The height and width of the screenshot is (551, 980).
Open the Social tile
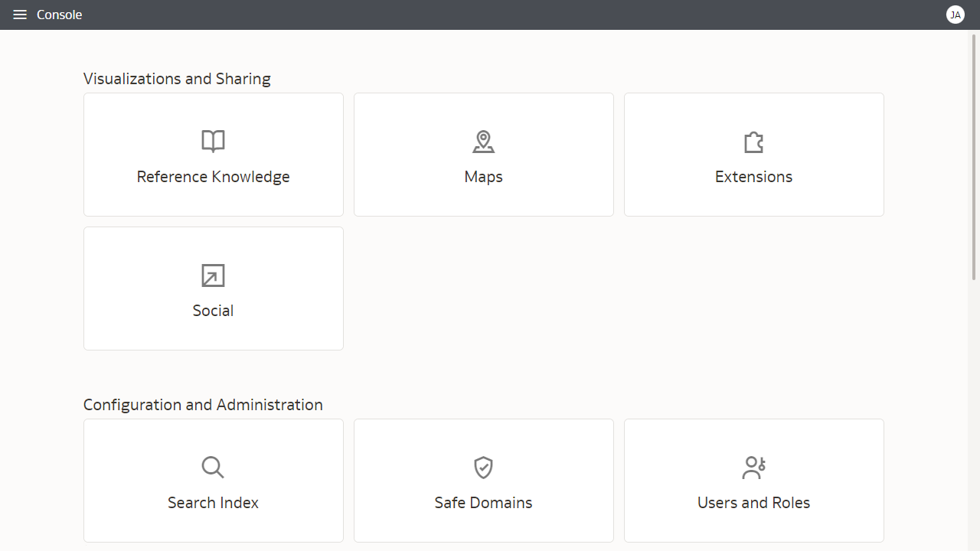pos(213,288)
